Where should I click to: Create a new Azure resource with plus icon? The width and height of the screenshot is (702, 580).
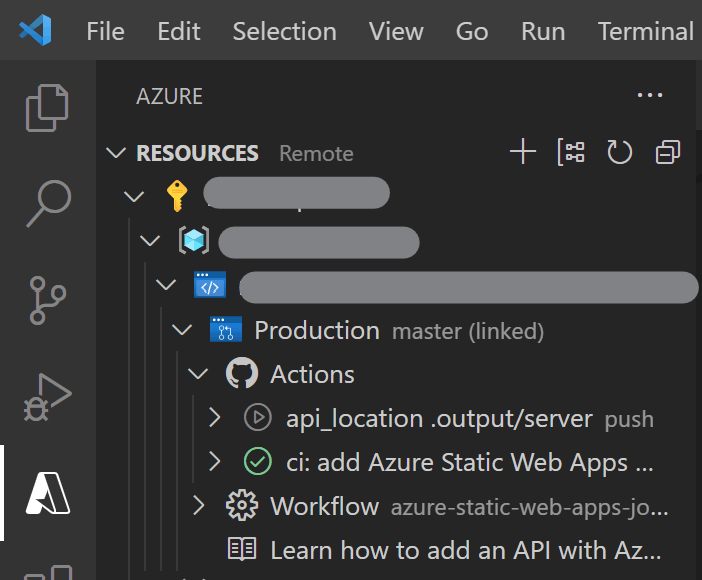pos(522,151)
